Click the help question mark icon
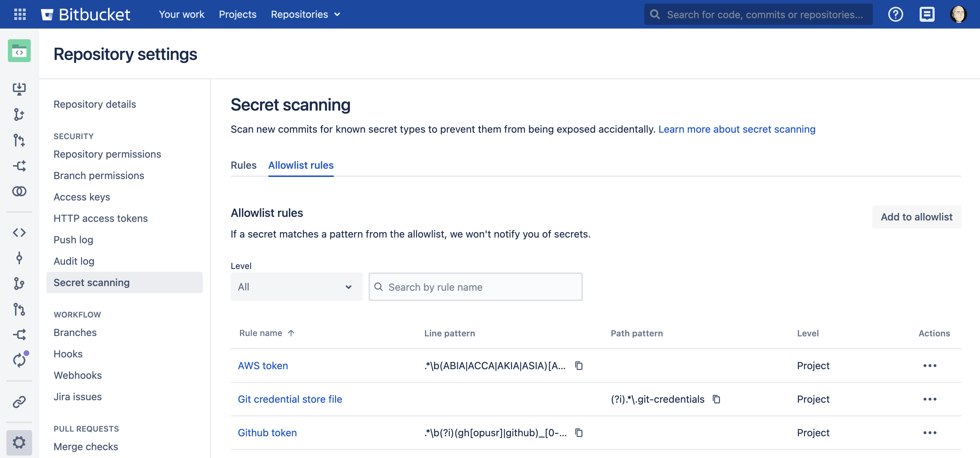Viewport: 980px width, 458px height. click(895, 14)
